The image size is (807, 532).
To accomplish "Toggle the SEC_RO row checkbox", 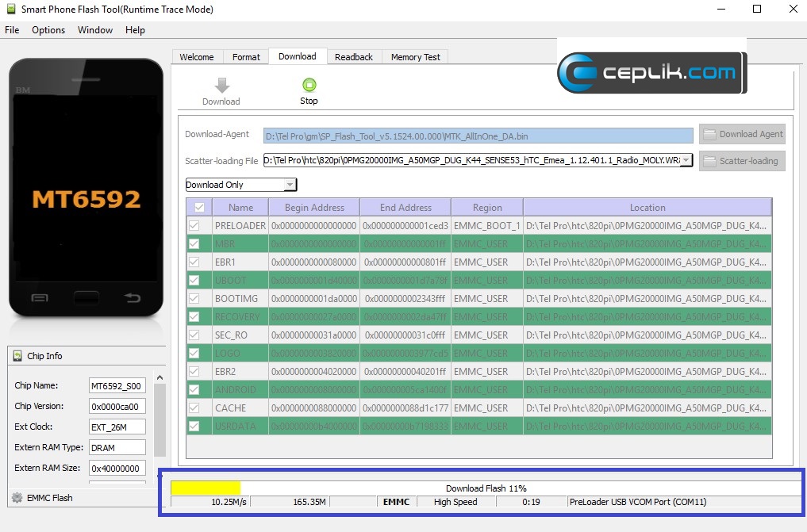I will click(194, 335).
